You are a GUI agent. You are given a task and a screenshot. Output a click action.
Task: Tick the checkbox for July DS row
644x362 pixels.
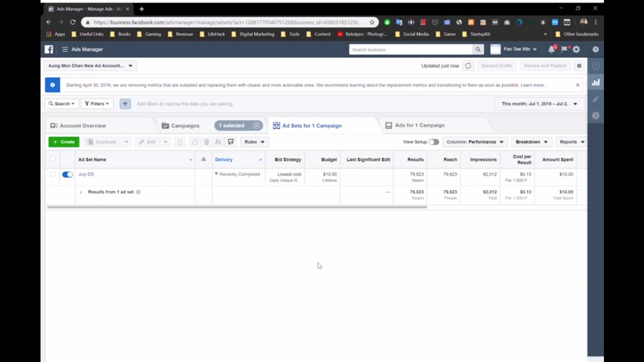[x=52, y=174]
